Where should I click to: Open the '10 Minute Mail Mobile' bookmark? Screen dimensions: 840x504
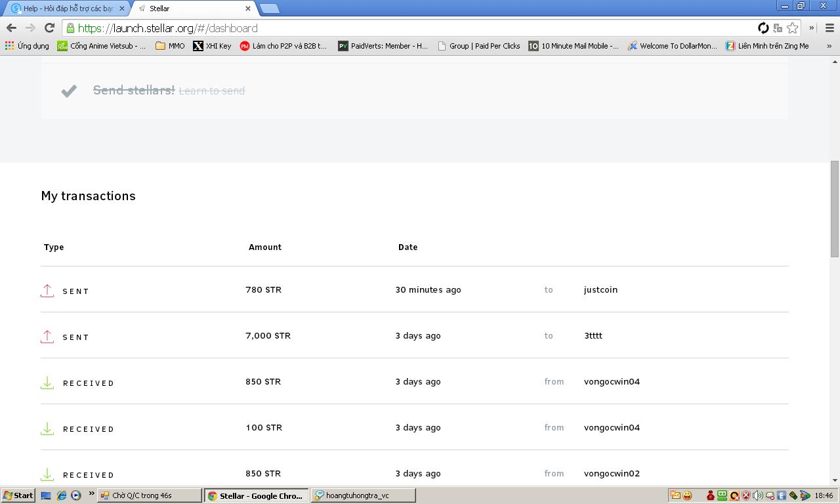574,46
